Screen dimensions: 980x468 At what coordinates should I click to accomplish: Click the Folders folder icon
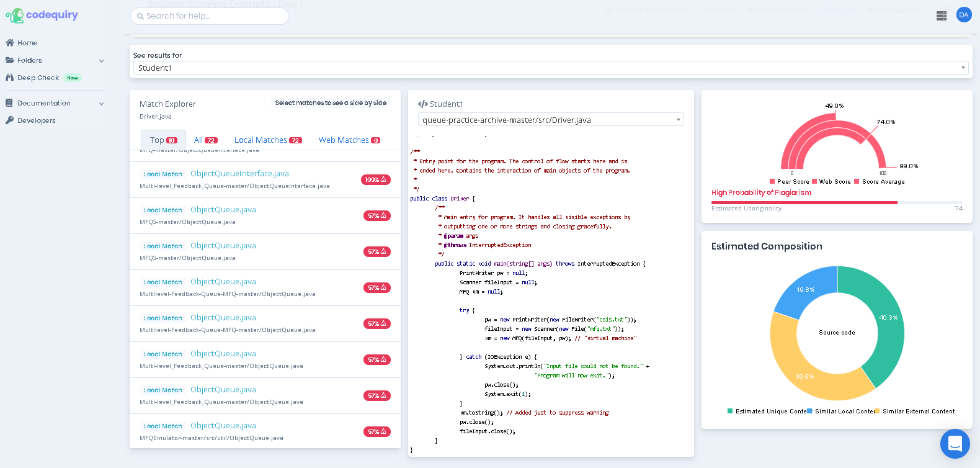pyautogui.click(x=9, y=60)
